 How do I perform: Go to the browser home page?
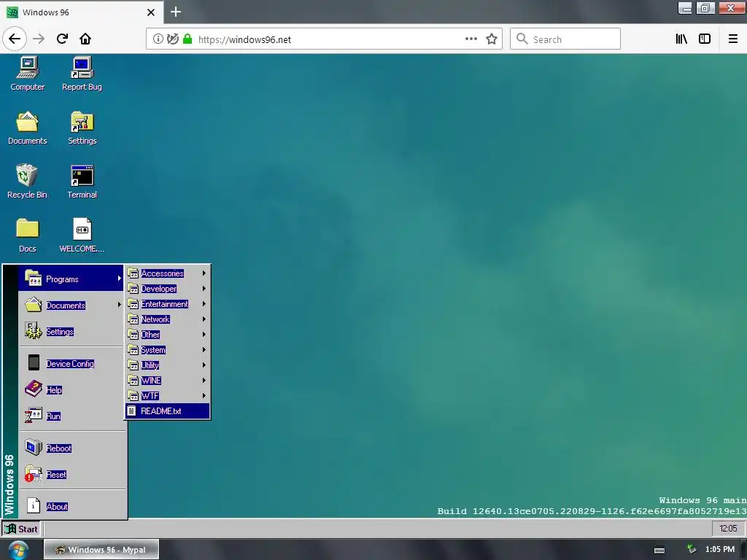(85, 39)
